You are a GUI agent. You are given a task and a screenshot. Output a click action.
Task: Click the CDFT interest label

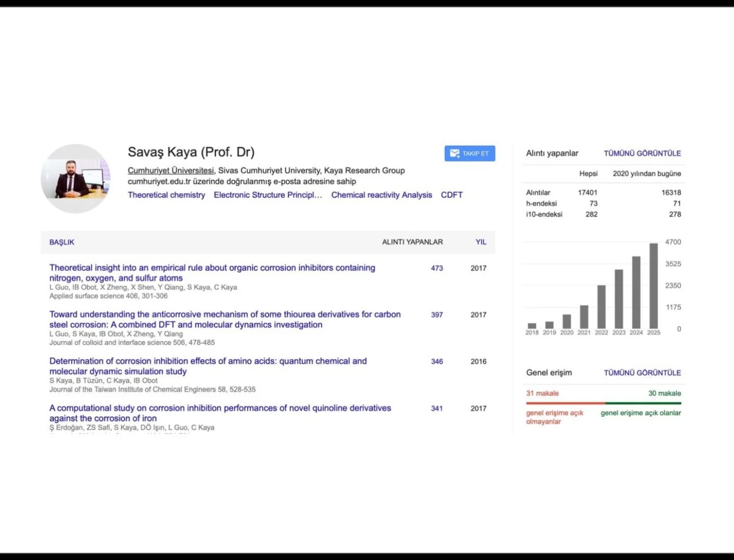click(451, 195)
